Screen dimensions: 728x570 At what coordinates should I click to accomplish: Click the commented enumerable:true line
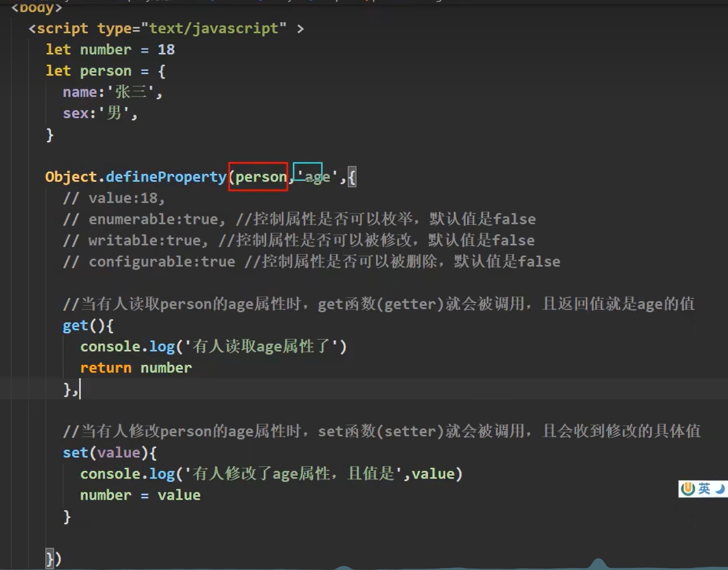(299, 219)
